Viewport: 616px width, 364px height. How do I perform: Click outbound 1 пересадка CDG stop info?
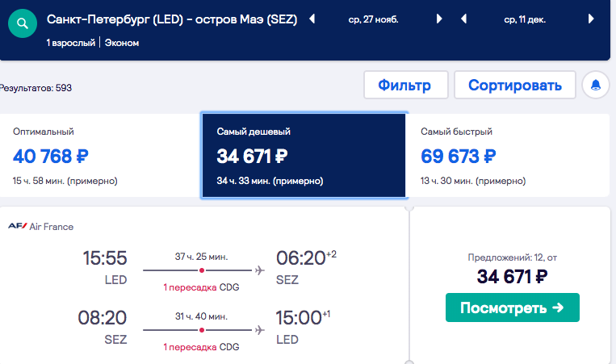(201, 287)
